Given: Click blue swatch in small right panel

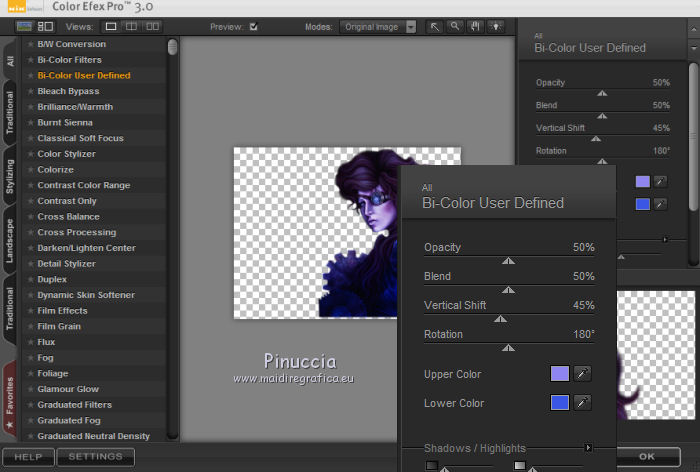Looking at the screenshot, I should click(642, 204).
